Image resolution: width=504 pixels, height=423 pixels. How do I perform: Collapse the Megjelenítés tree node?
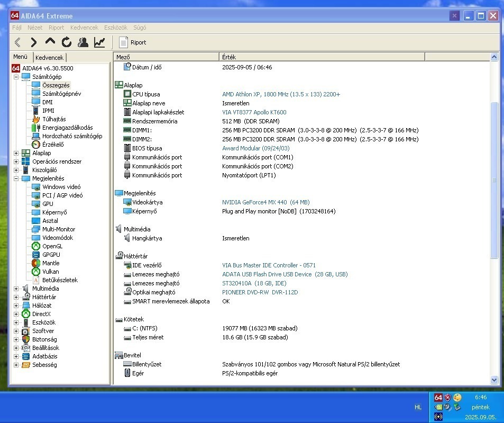tap(16, 178)
